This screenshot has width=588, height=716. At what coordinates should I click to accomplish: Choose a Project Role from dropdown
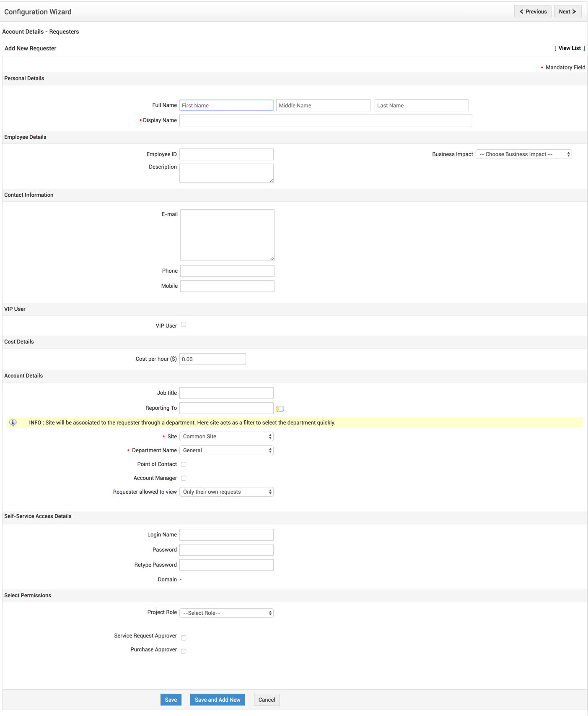click(226, 613)
